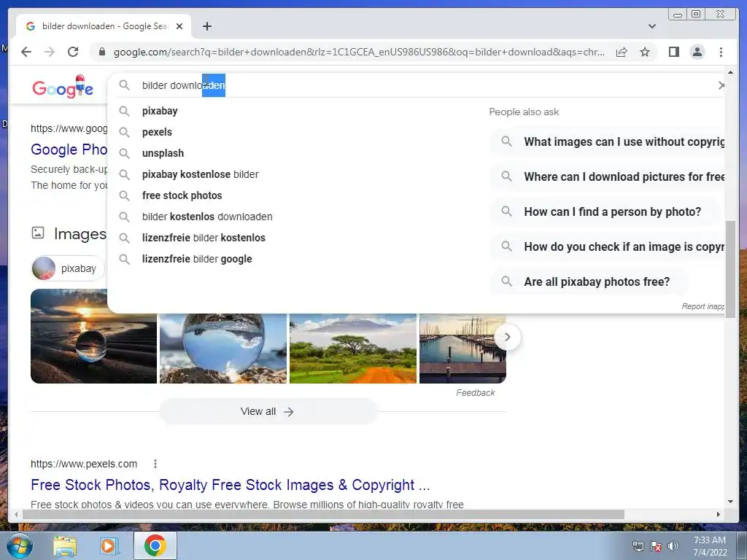Open a new tab with the plus button
The width and height of the screenshot is (747, 560).
(x=206, y=26)
